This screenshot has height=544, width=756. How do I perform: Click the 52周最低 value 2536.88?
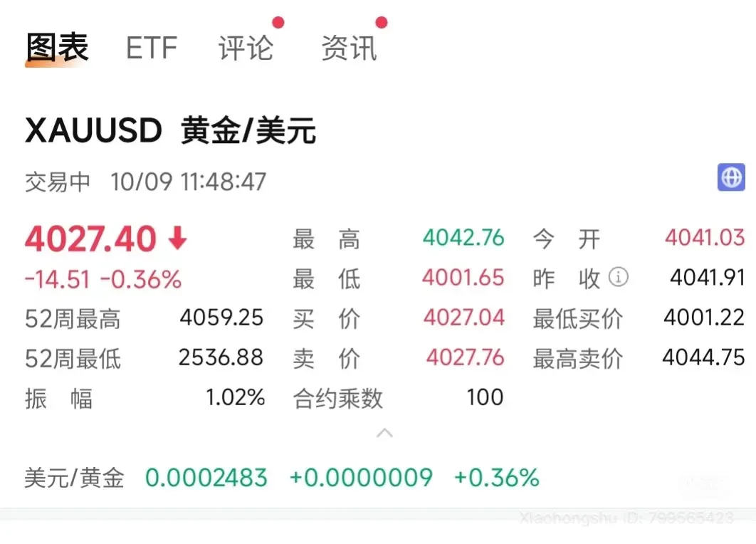click(221, 357)
